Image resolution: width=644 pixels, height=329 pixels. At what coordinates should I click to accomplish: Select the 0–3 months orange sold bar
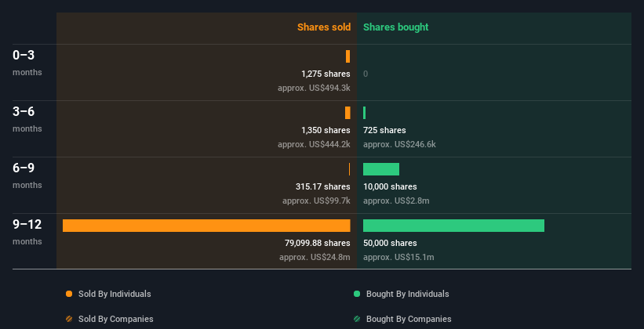[x=347, y=56]
